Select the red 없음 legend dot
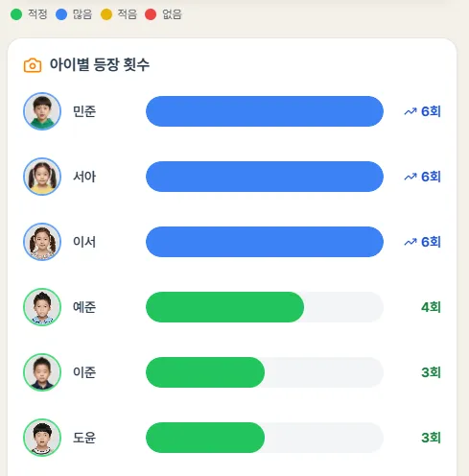Image resolution: width=469 pixels, height=476 pixels. click(x=151, y=14)
